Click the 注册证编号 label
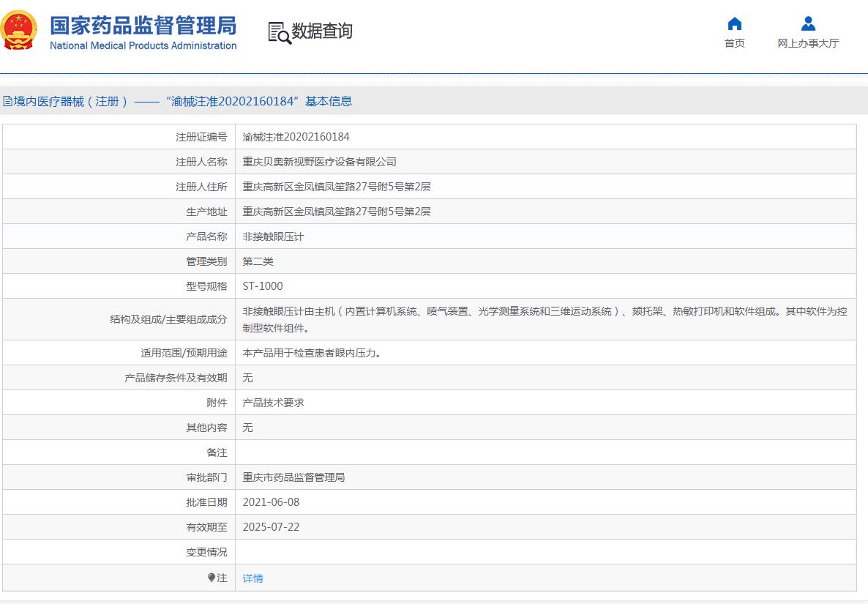The height and width of the screenshot is (604, 868). tap(201, 137)
